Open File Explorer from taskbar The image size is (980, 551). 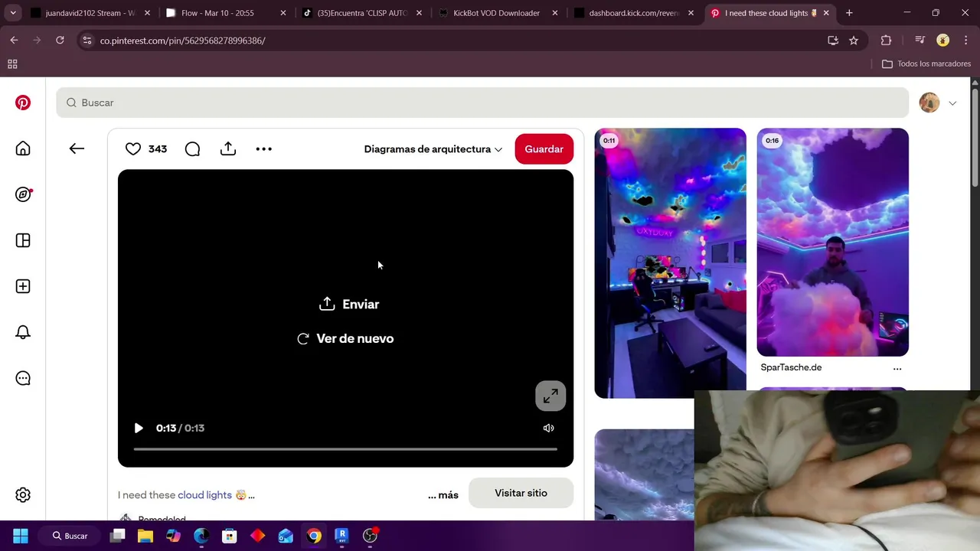coord(145,536)
